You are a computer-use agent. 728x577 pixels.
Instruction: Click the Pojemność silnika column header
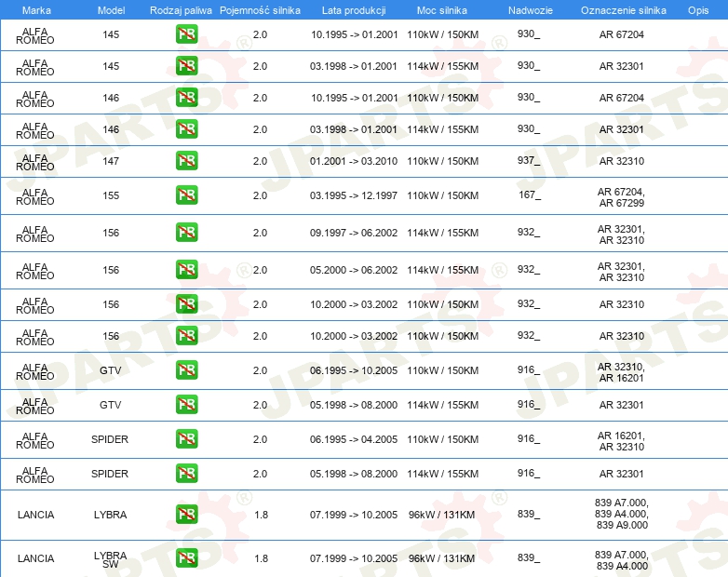point(260,10)
